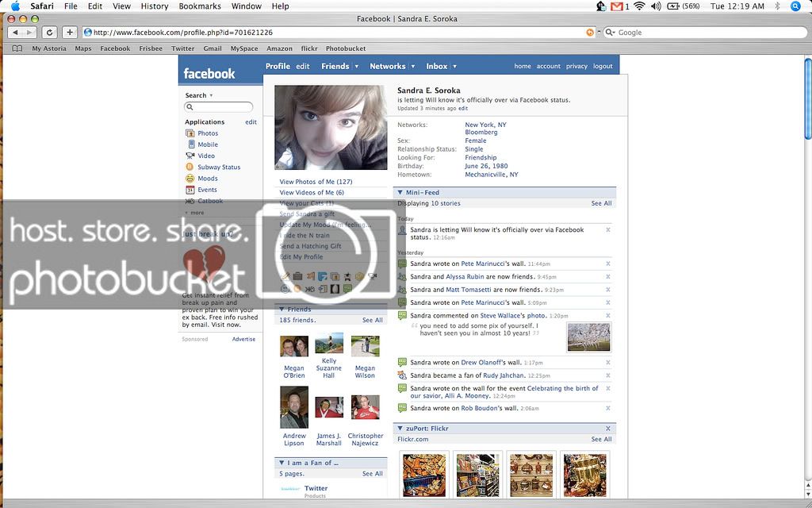Click Kelly Suzanne Hall's friend thumbnail

tap(329, 343)
